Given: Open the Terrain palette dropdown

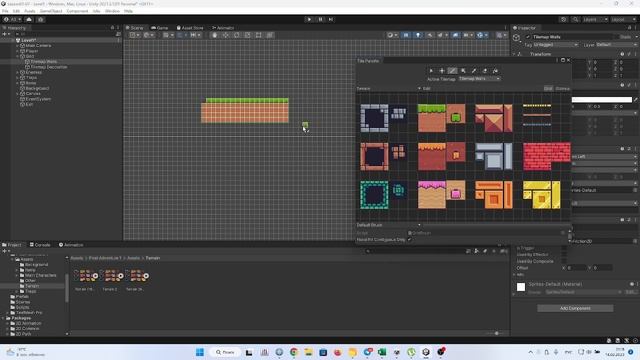Looking at the screenshot, I should 389,89.
